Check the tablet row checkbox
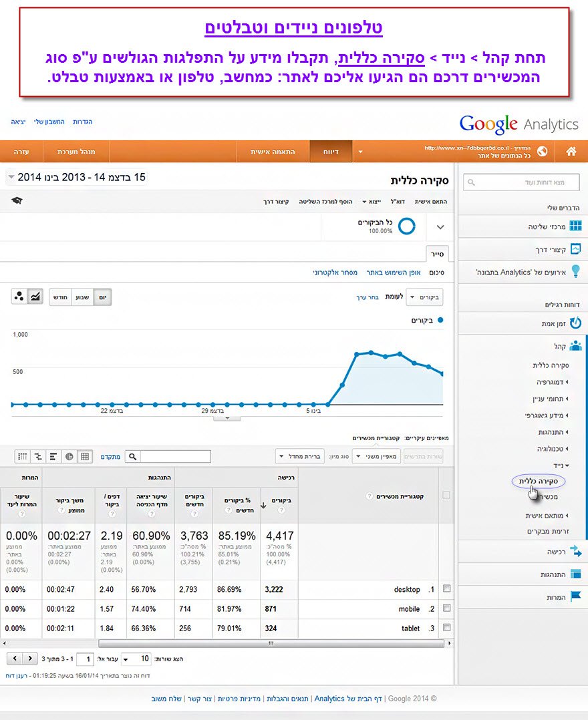 [x=447, y=628]
